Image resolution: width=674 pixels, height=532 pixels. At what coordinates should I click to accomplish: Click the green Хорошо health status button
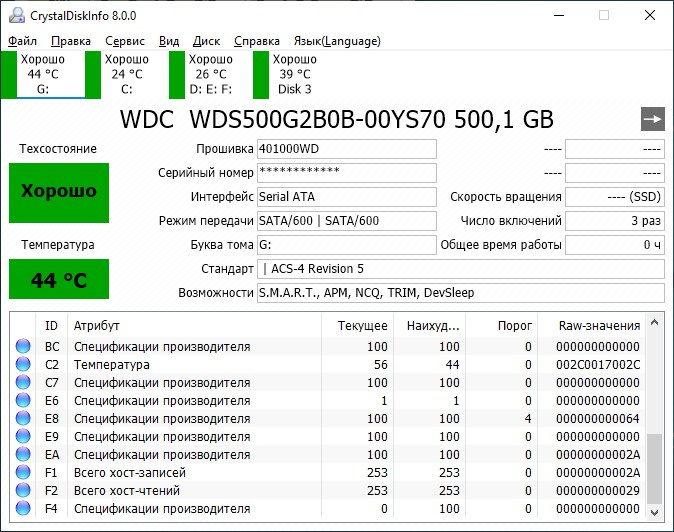coord(59,192)
